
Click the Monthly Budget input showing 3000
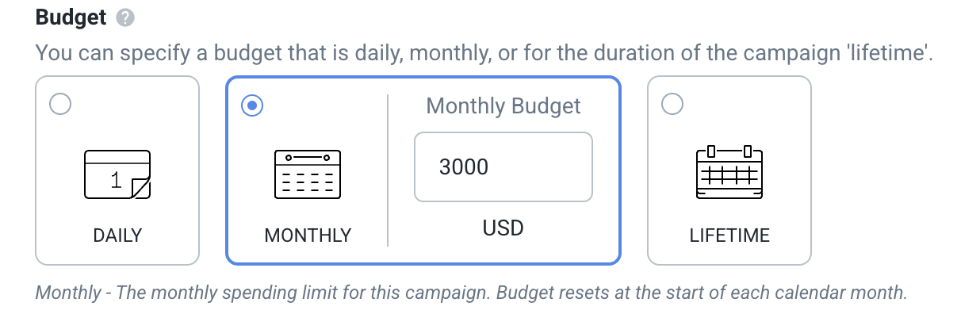[503, 166]
